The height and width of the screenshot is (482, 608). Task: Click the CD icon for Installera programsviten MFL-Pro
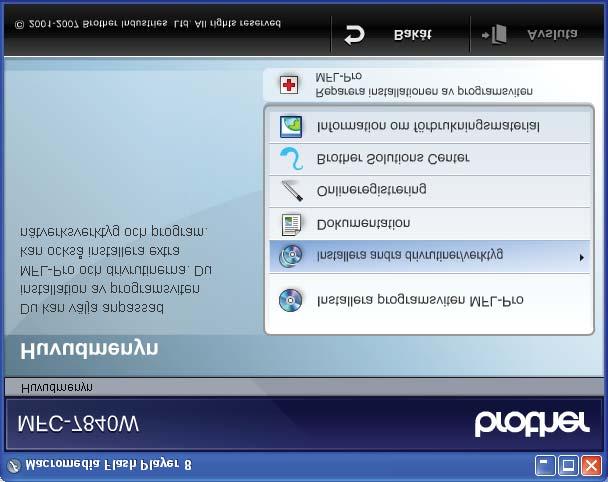[x=290, y=300]
